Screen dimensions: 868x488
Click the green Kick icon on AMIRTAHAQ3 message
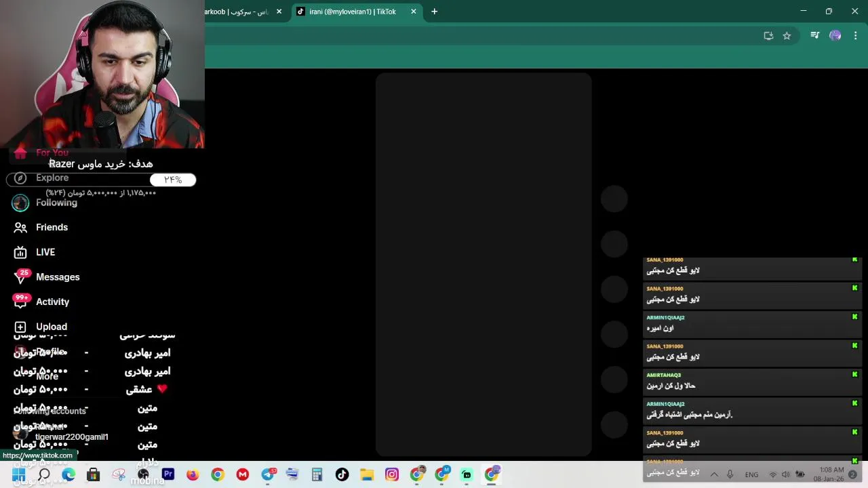click(854, 375)
